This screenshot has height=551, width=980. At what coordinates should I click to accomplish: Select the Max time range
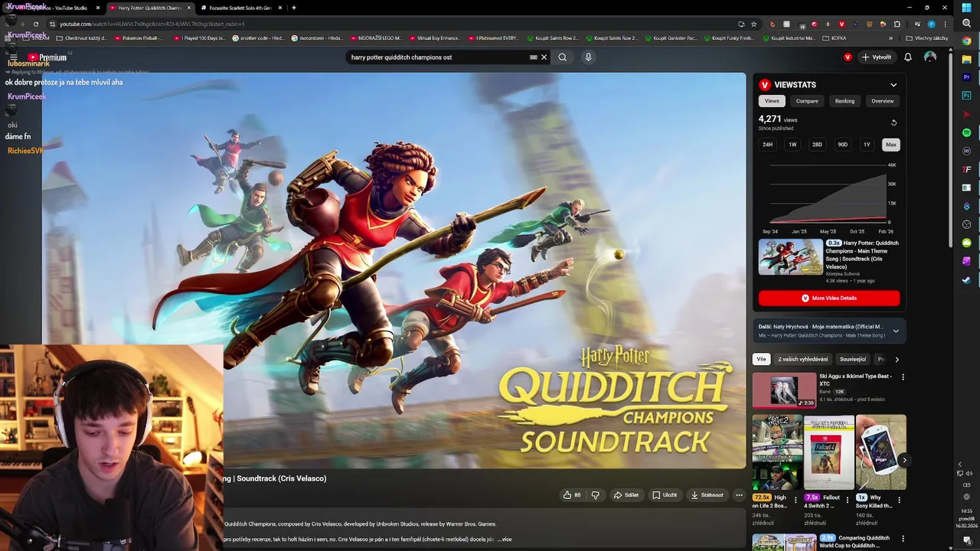[x=890, y=145]
